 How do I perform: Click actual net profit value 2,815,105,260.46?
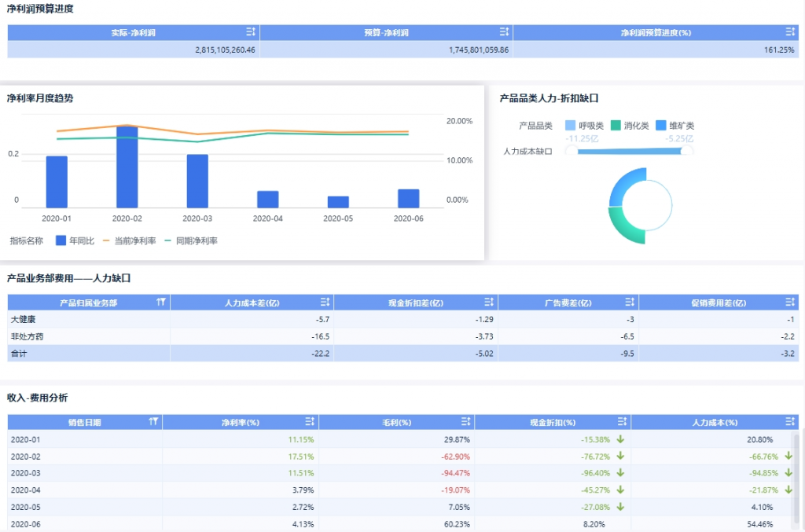225,50
